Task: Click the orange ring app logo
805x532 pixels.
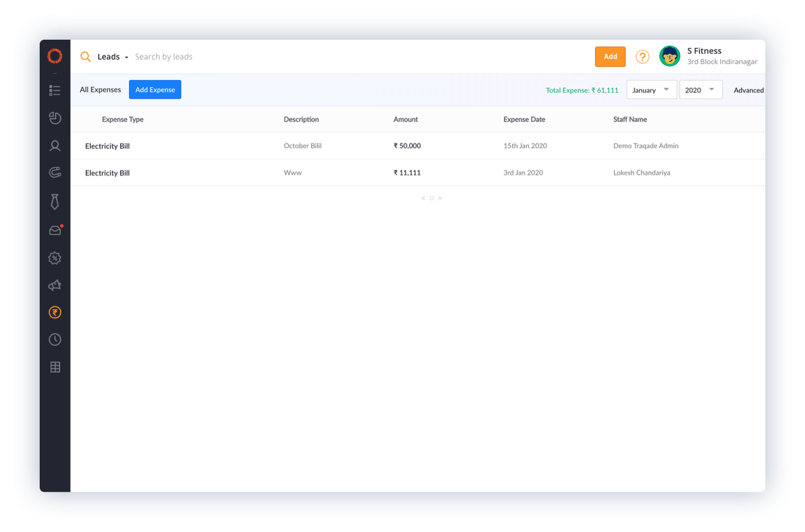Action: point(55,56)
